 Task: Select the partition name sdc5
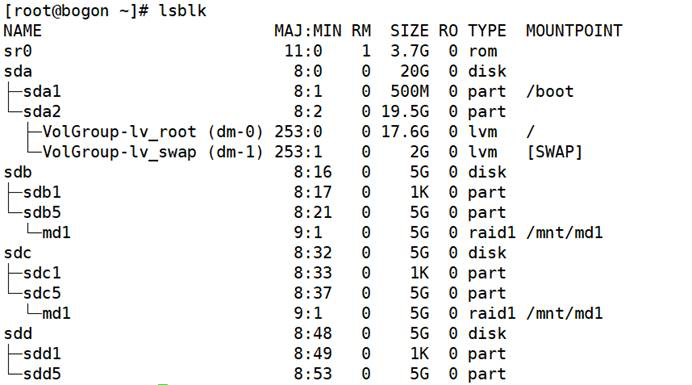[42, 293]
